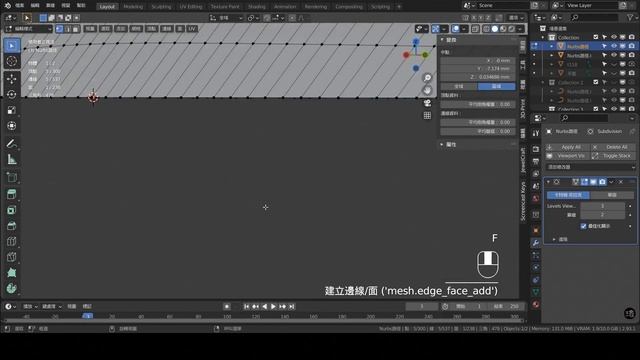Image resolution: width=640 pixels, height=360 pixels.
Task: Activate the Bevel tool
Action: (x=11, y=226)
